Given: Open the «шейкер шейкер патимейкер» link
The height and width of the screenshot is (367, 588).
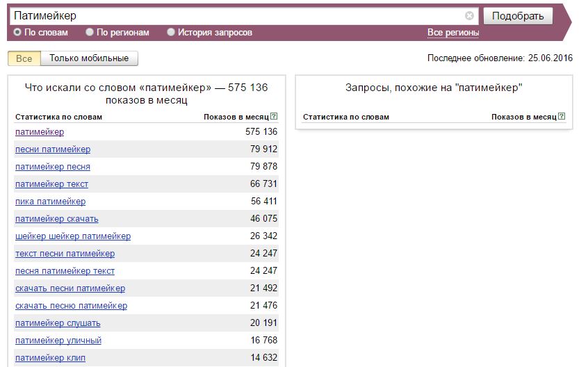Looking at the screenshot, I should 73,236.
